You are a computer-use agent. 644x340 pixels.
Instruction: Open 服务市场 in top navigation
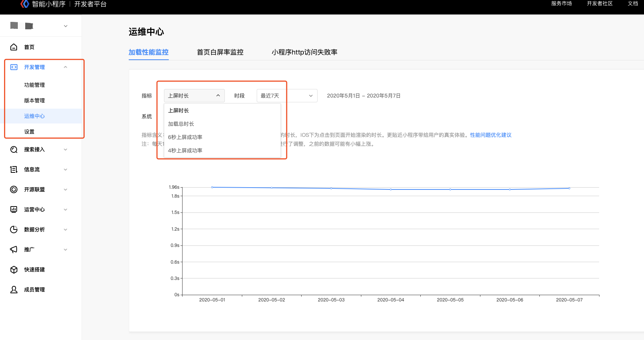[x=562, y=4]
